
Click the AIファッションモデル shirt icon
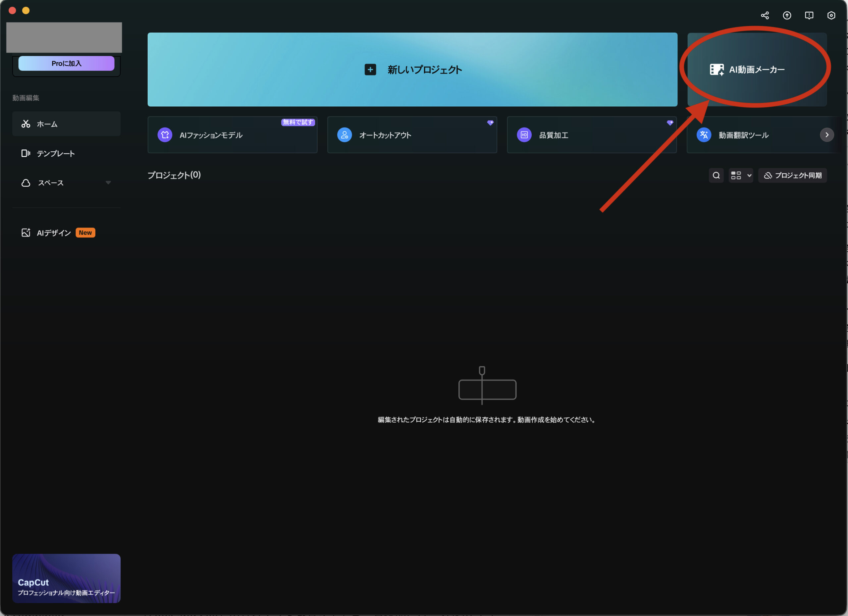[165, 135]
